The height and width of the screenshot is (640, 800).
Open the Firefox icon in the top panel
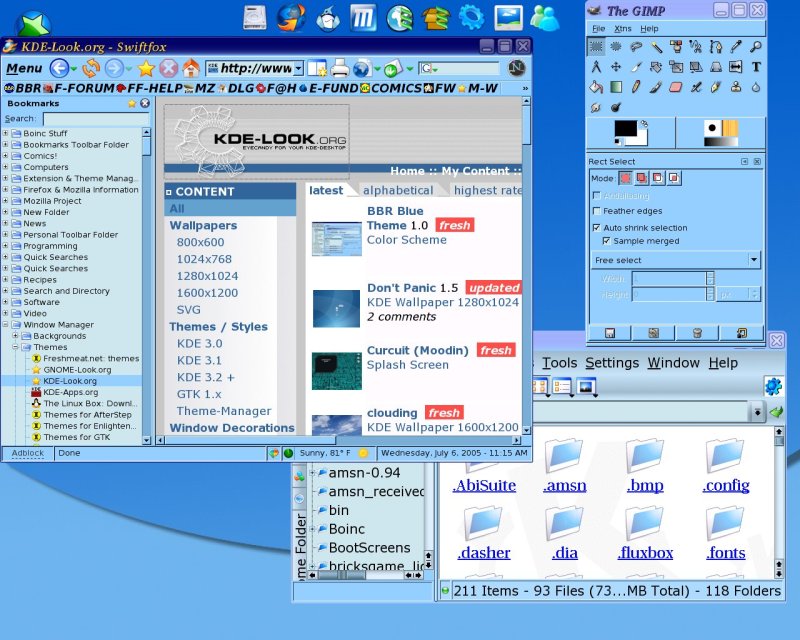[x=291, y=17]
